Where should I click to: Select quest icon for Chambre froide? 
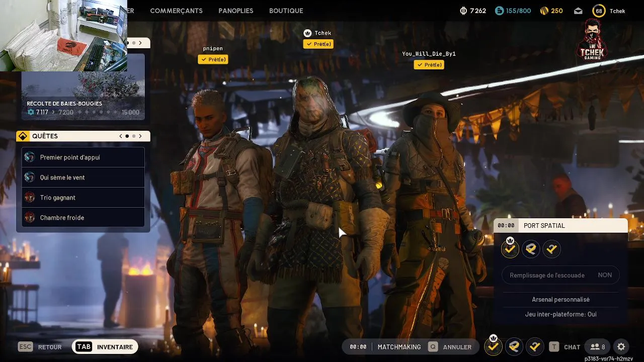30,218
